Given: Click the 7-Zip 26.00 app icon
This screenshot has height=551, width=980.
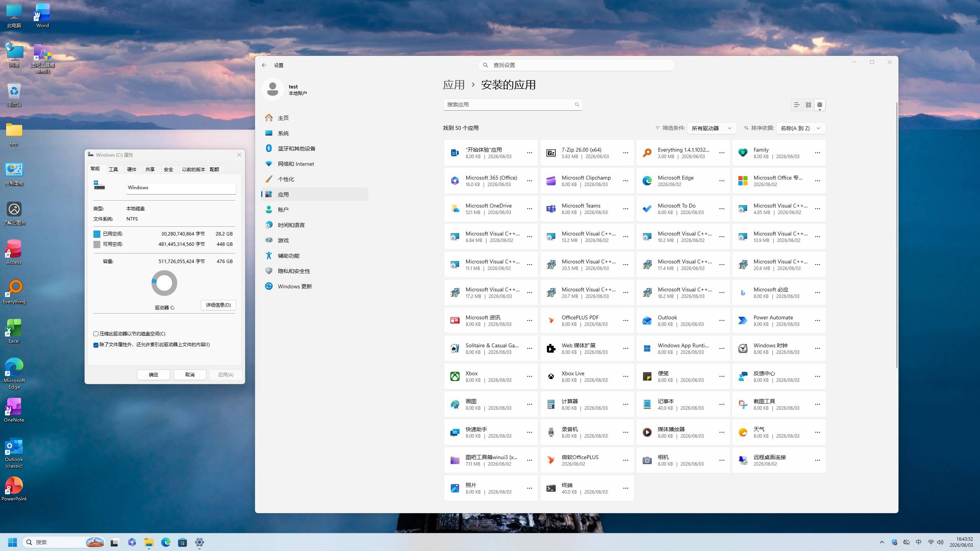Looking at the screenshot, I should pos(551,153).
